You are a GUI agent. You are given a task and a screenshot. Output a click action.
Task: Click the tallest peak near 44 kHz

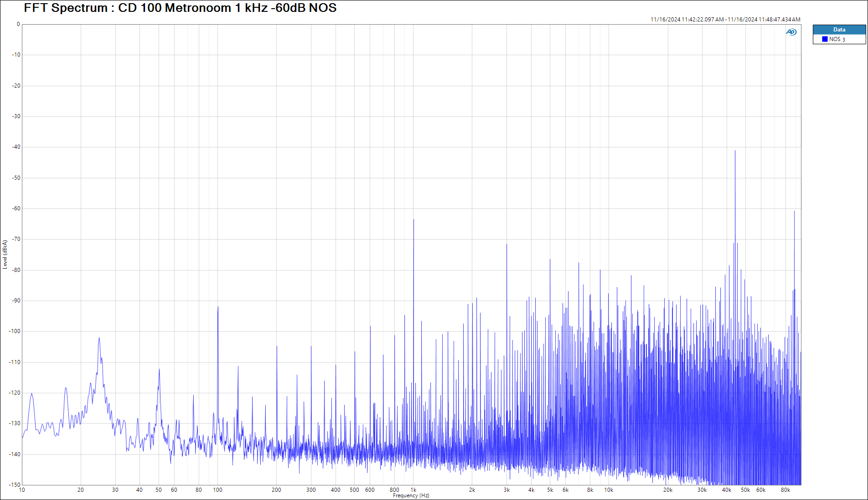tap(735, 151)
